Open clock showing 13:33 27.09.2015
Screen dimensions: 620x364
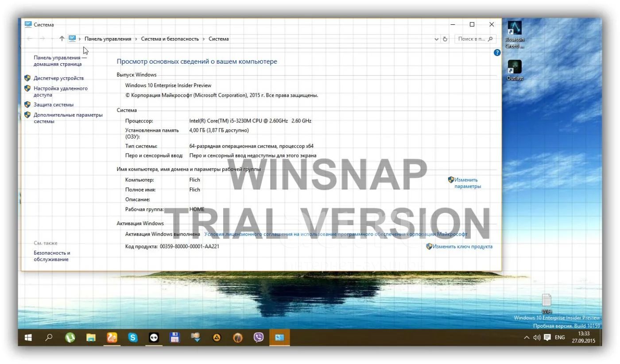(x=584, y=337)
